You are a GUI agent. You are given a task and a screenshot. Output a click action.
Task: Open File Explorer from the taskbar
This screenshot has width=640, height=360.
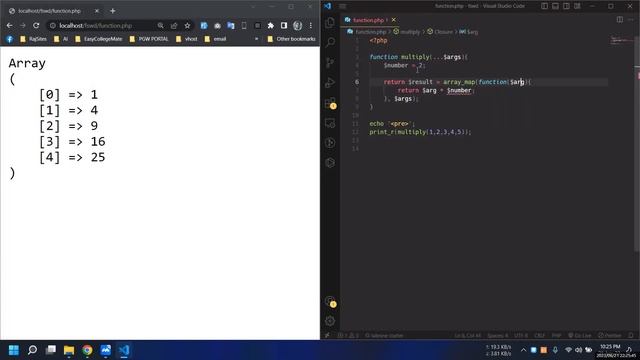(x=69, y=350)
